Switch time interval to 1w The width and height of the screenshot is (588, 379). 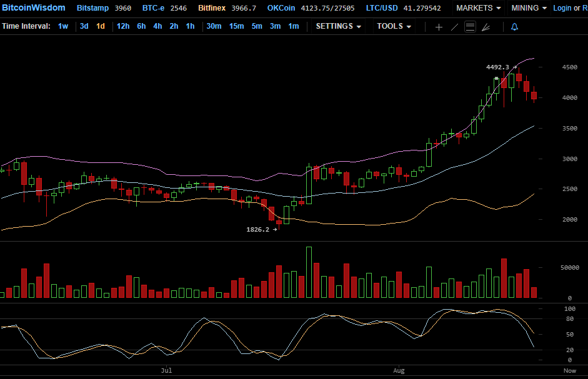[x=63, y=26]
